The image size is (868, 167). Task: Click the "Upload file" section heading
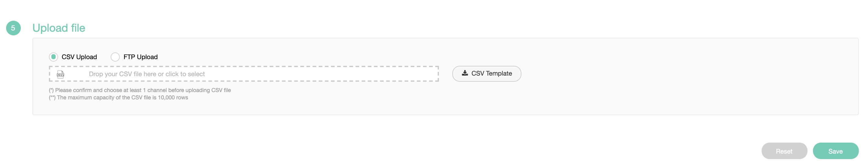click(59, 28)
